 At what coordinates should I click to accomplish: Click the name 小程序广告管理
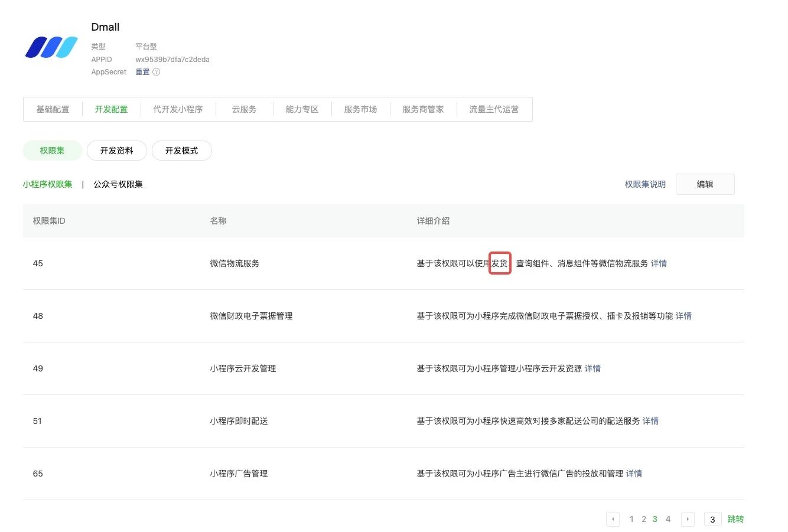pyautogui.click(x=239, y=474)
